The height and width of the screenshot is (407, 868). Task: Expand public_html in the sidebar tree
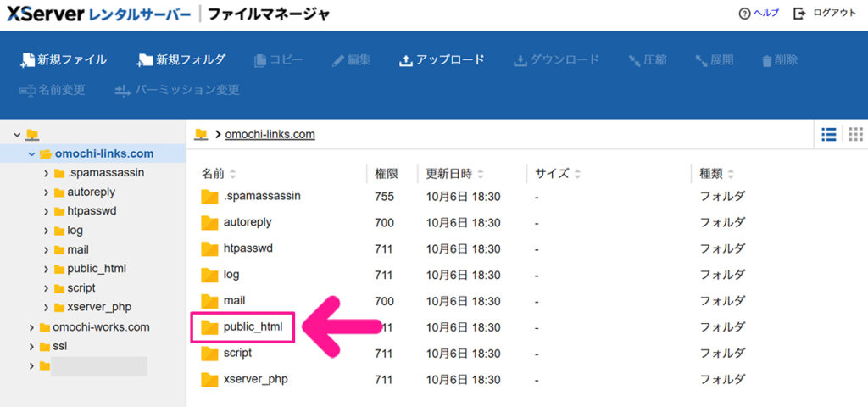[x=47, y=269]
